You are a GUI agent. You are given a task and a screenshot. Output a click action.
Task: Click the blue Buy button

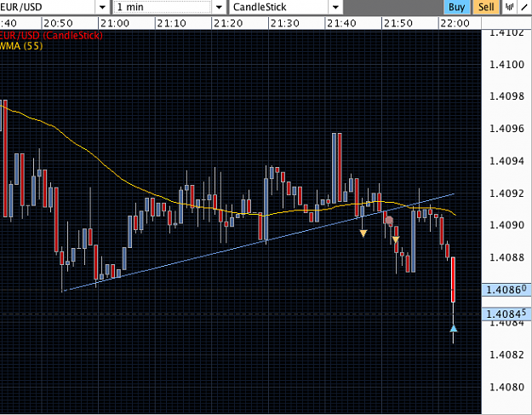pos(456,7)
